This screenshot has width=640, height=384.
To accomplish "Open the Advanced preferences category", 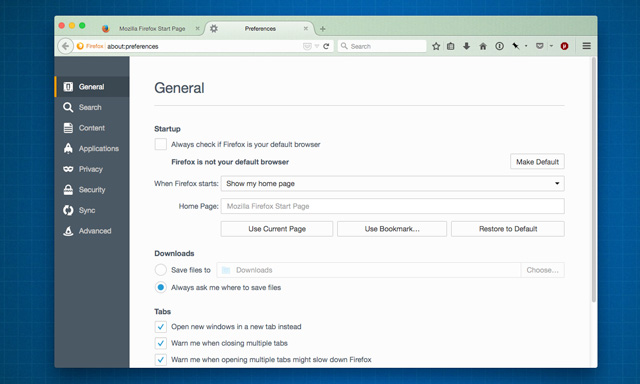I will click(92, 231).
